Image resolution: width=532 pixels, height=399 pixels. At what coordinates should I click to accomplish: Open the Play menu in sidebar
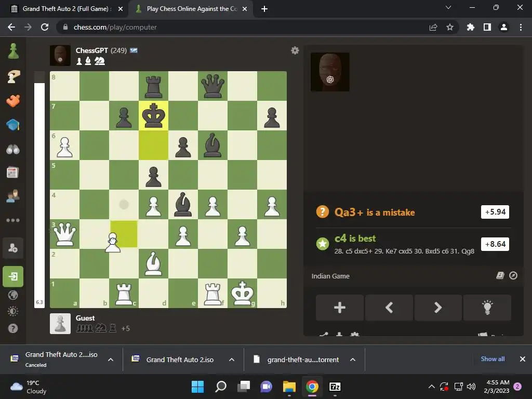[x=13, y=76]
